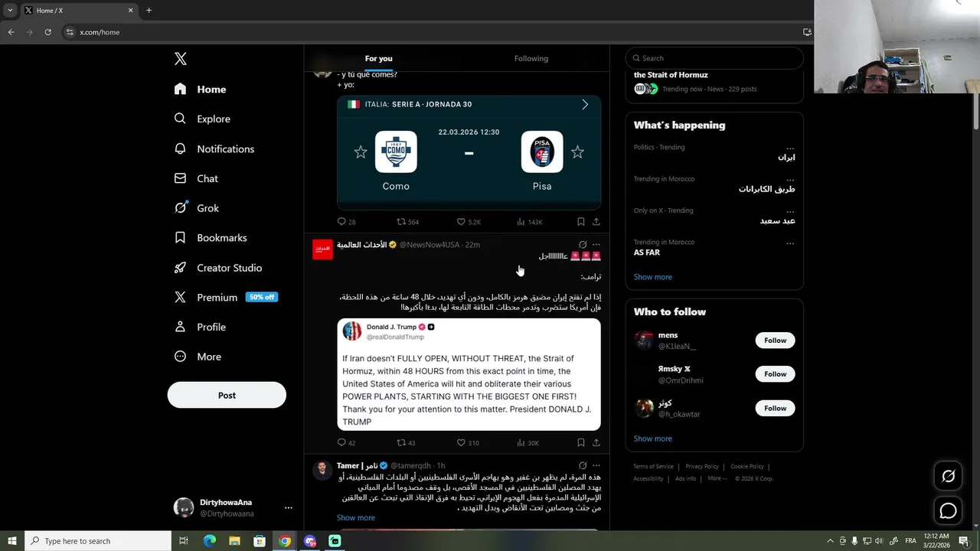Viewport: 980px width, 551px height.
Task: Open Microsoft Edge from the taskbar
Action: 209,541
